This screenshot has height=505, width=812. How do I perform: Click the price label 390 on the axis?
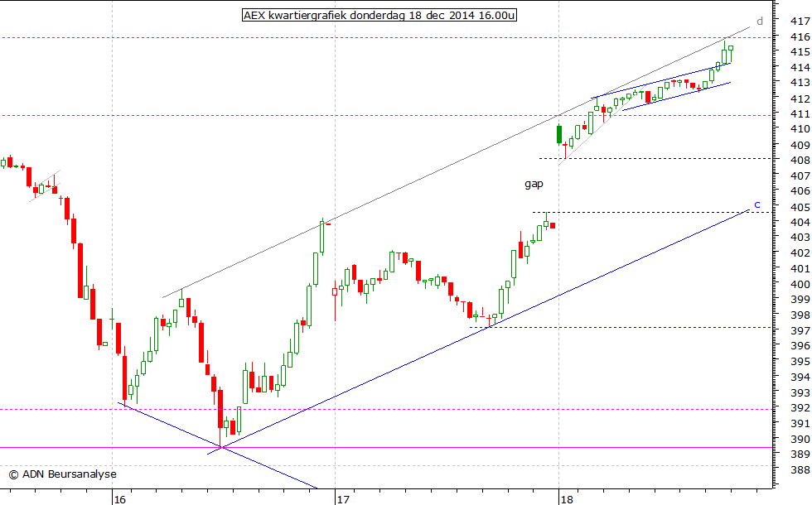coord(800,439)
